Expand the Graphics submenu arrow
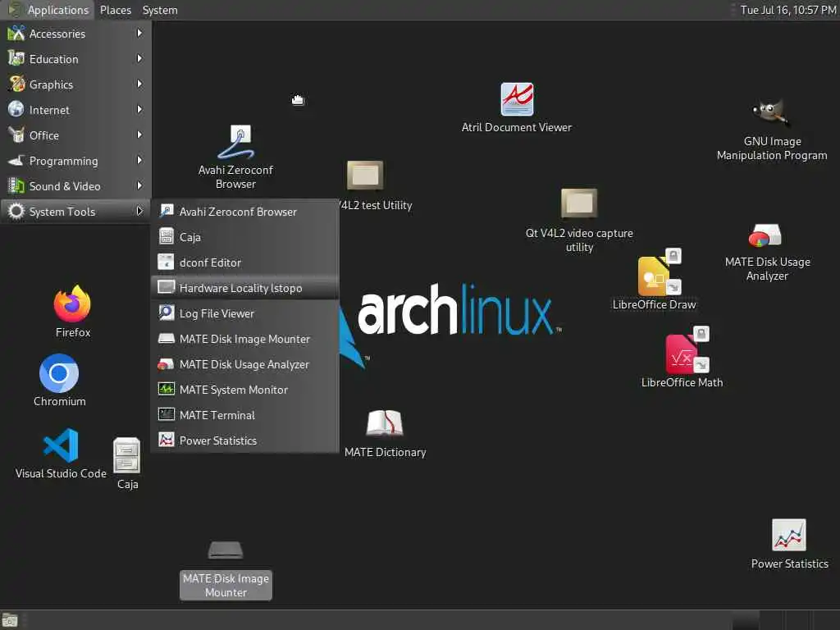 click(x=139, y=84)
